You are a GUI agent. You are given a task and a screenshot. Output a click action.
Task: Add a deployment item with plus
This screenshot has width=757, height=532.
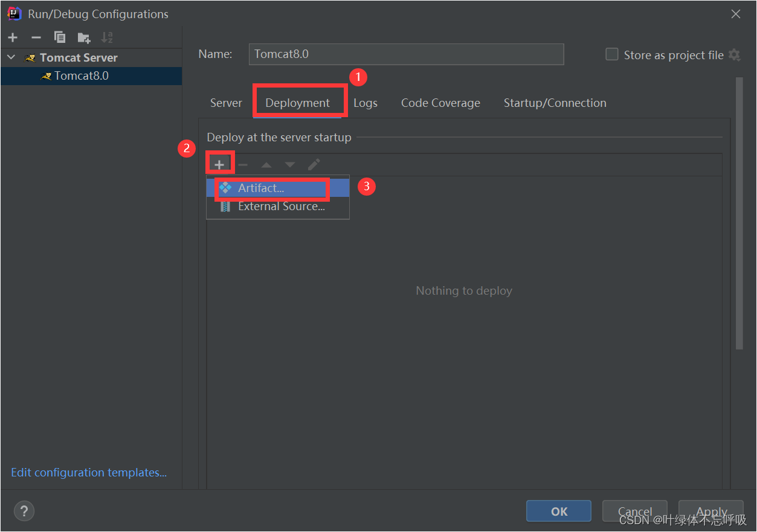219,164
